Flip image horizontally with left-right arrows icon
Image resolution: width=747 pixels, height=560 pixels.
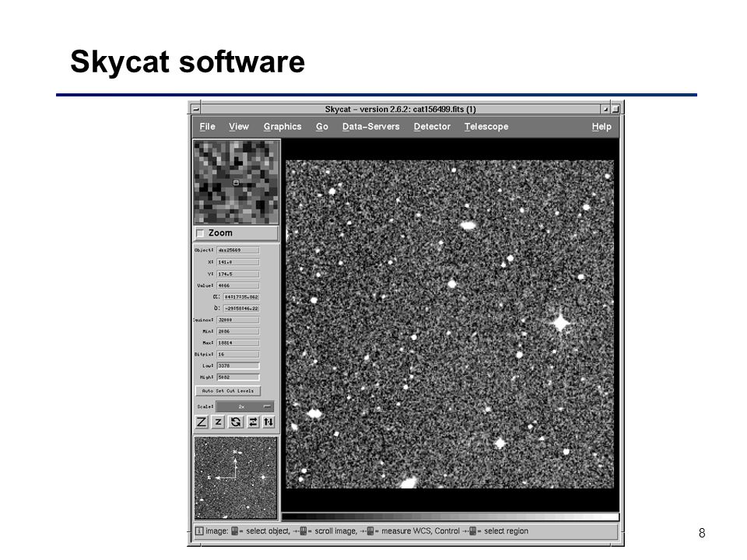253,422
